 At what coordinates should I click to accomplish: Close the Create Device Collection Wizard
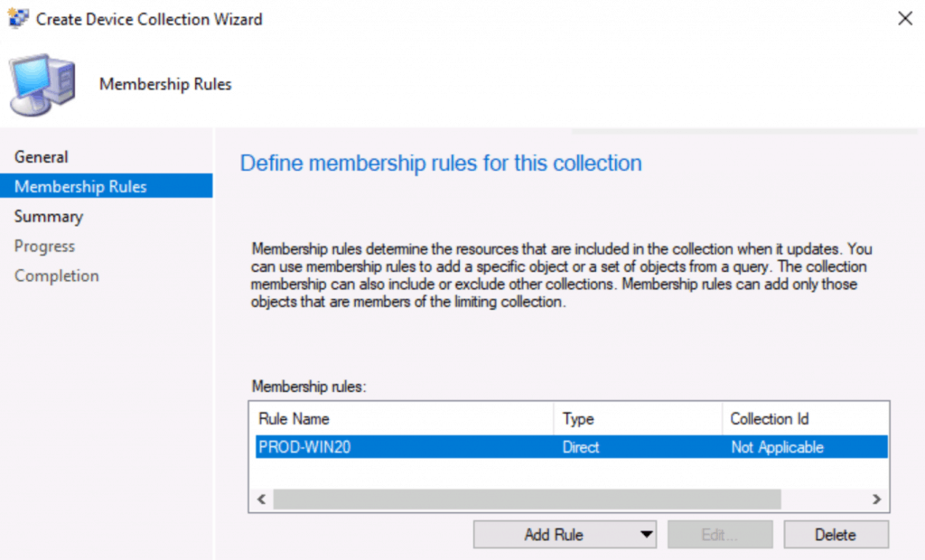[x=905, y=18]
